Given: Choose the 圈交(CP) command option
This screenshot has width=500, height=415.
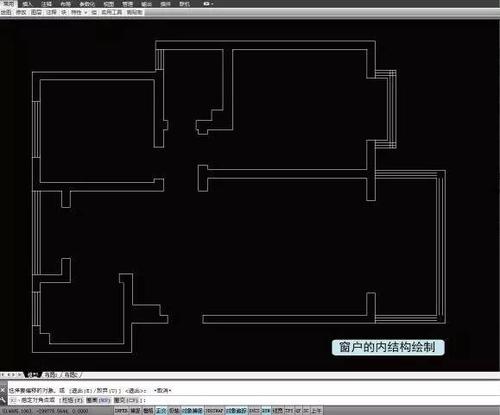Looking at the screenshot, I should (x=126, y=400).
